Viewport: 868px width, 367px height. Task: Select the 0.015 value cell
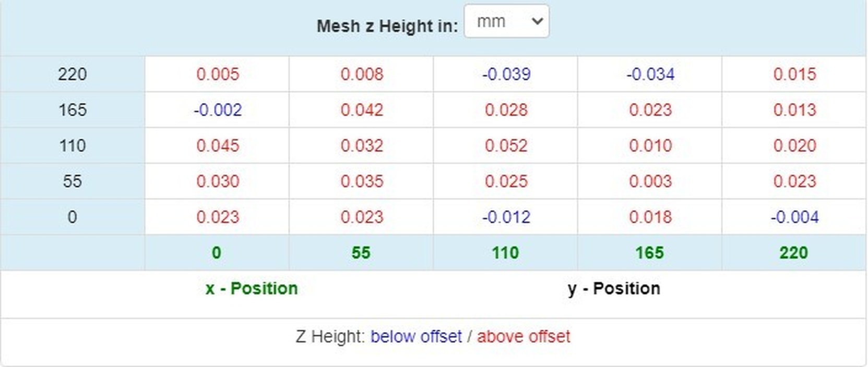794,74
